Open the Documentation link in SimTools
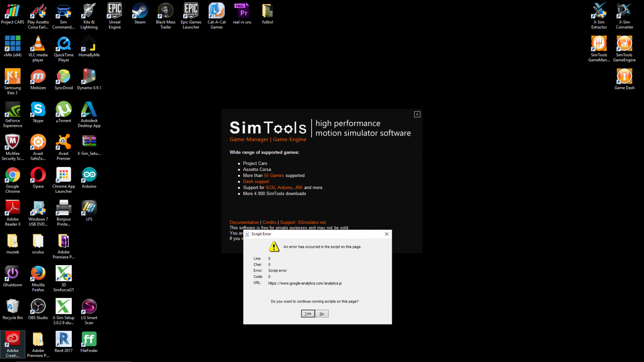Viewport: 644px width, 362px height. tap(244, 222)
